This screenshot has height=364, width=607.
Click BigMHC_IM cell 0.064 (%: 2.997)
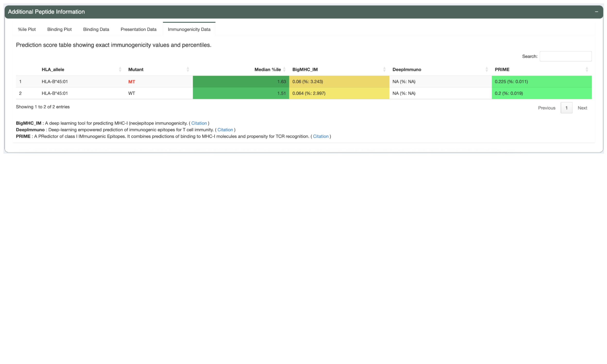pyautogui.click(x=339, y=93)
